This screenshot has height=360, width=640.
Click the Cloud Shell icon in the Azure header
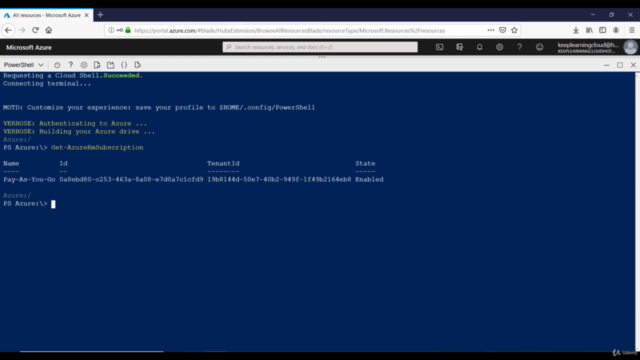point(440,47)
